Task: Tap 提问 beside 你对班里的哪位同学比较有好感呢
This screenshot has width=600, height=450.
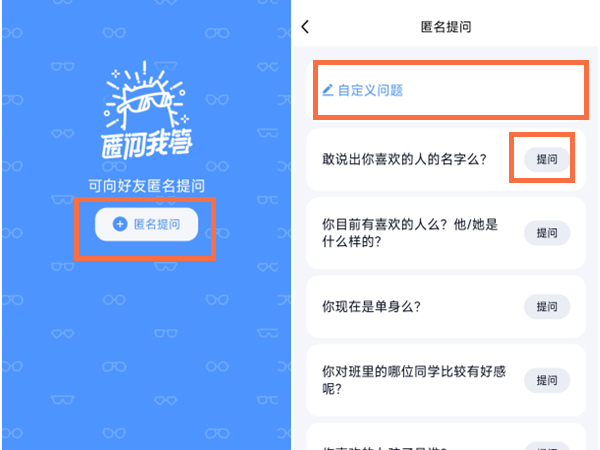Action: click(x=547, y=380)
